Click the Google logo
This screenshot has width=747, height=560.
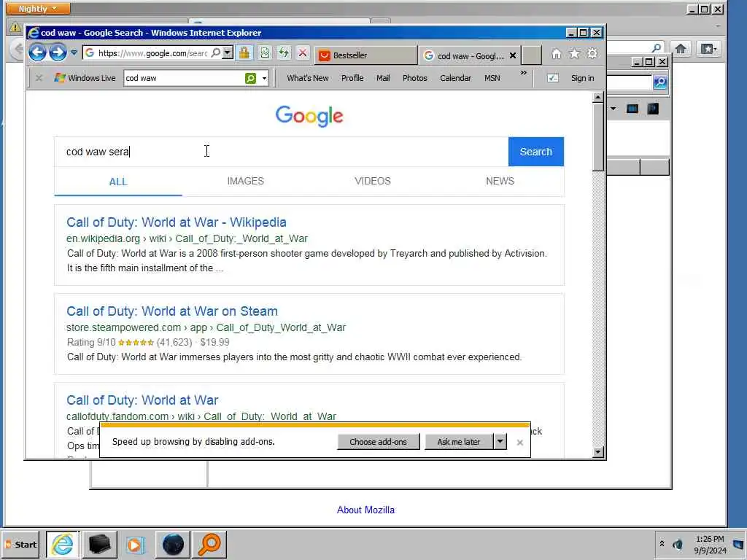pyautogui.click(x=309, y=116)
